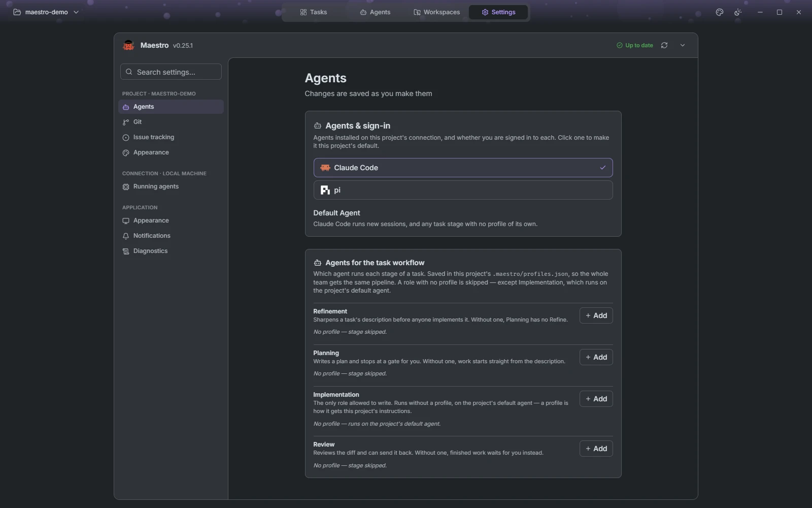Click the Default Agent heading
812x508 pixels.
[336, 213]
